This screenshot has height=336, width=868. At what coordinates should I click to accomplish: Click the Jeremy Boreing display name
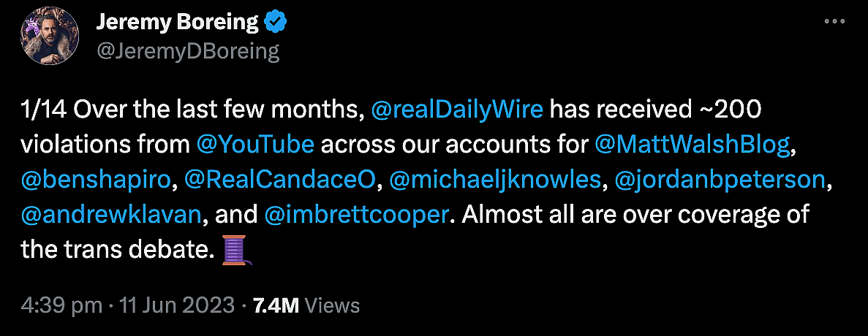click(178, 23)
